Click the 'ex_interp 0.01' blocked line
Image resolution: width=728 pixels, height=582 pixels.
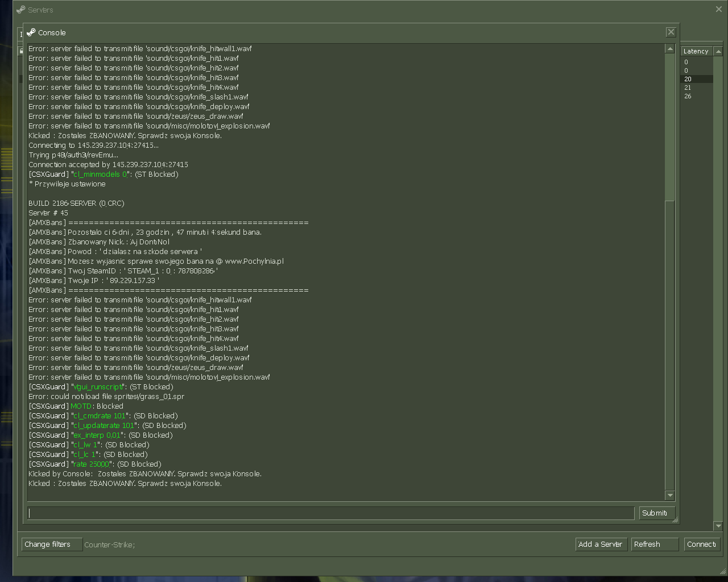[x=101, y=435]
